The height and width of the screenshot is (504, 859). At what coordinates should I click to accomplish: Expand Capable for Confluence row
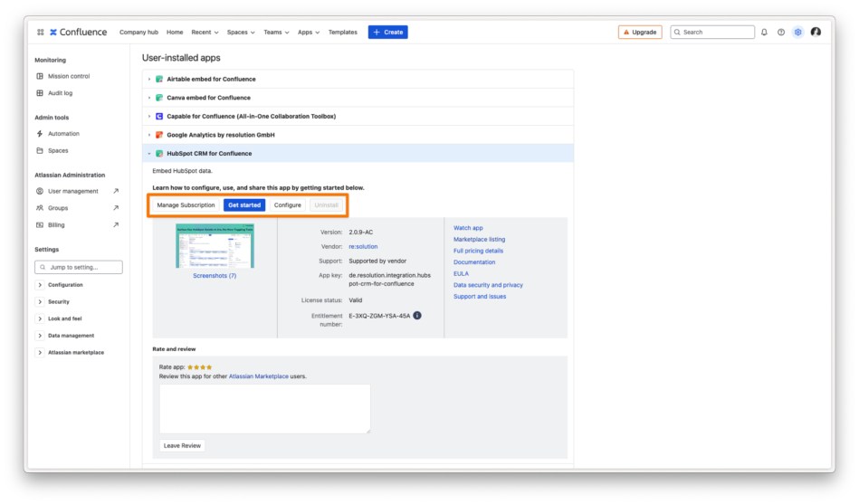tap(149, 116)
